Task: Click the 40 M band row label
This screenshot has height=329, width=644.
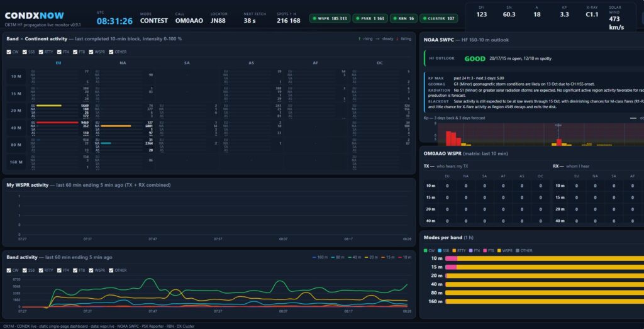Action: click(x=16, y=128)
